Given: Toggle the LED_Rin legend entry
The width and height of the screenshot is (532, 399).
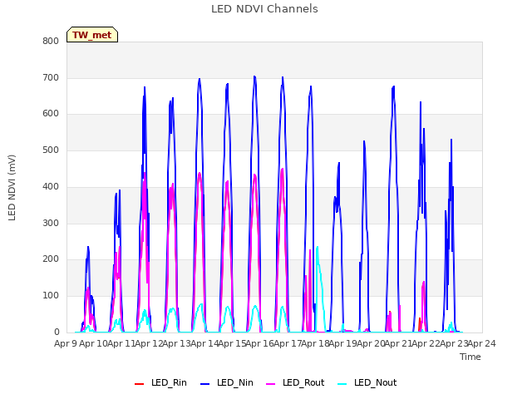Looking at the screenshot, I should tap(160, 383).
